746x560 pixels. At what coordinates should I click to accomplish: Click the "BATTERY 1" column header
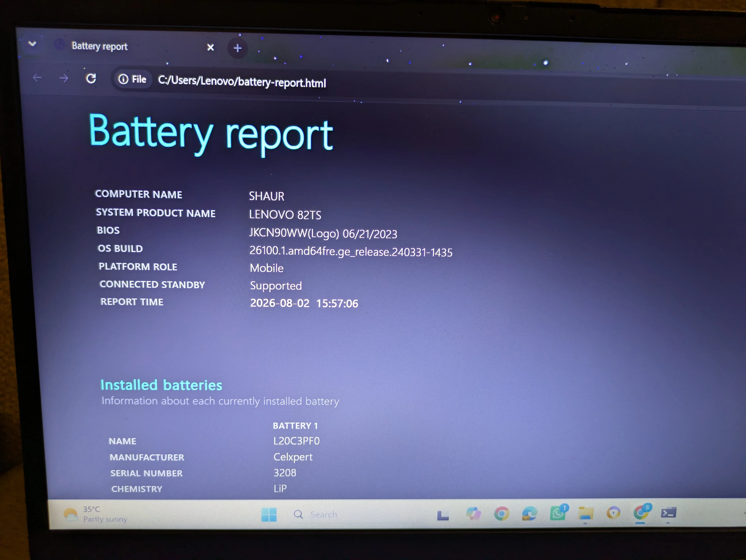[295, 426]
